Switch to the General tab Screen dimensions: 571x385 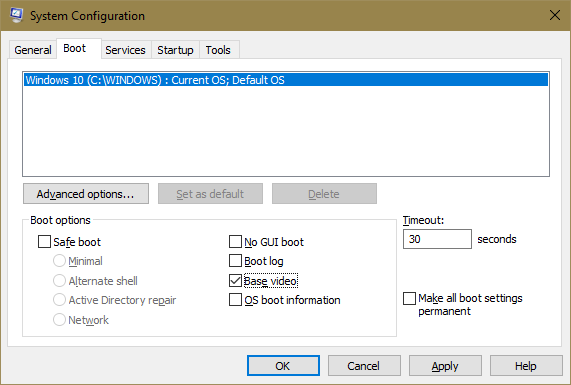pos(33,50)
